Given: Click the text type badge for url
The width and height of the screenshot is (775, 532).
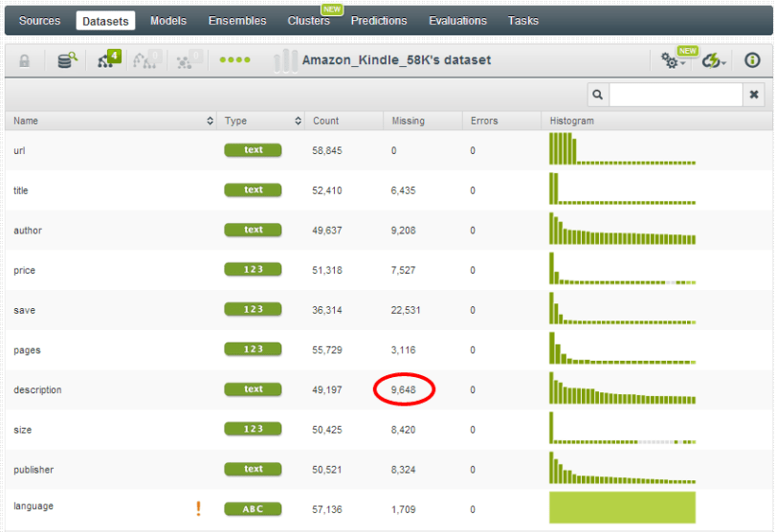Looking at the screenshot, I should pos(253,150).
